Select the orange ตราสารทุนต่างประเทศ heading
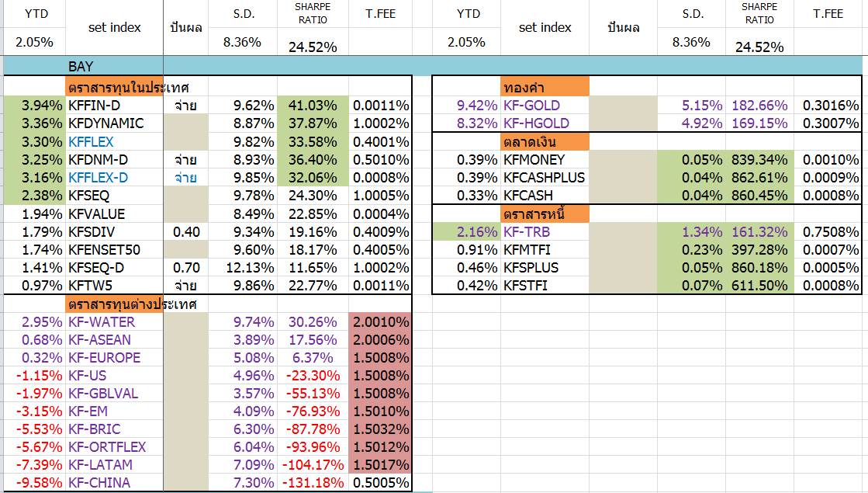 (x=114, y=304)
